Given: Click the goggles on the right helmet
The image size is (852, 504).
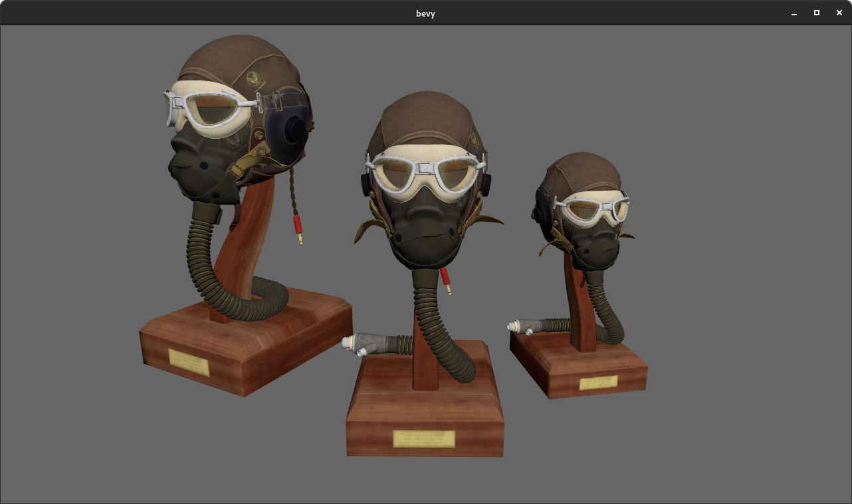Looking at the screenshot, I should (x=591, y=208).
